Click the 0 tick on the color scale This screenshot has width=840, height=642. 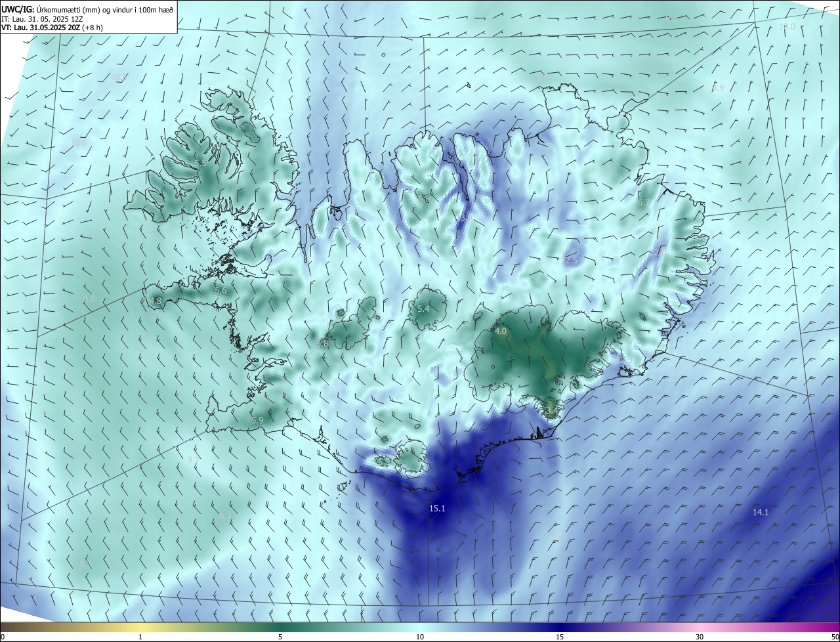3,637
